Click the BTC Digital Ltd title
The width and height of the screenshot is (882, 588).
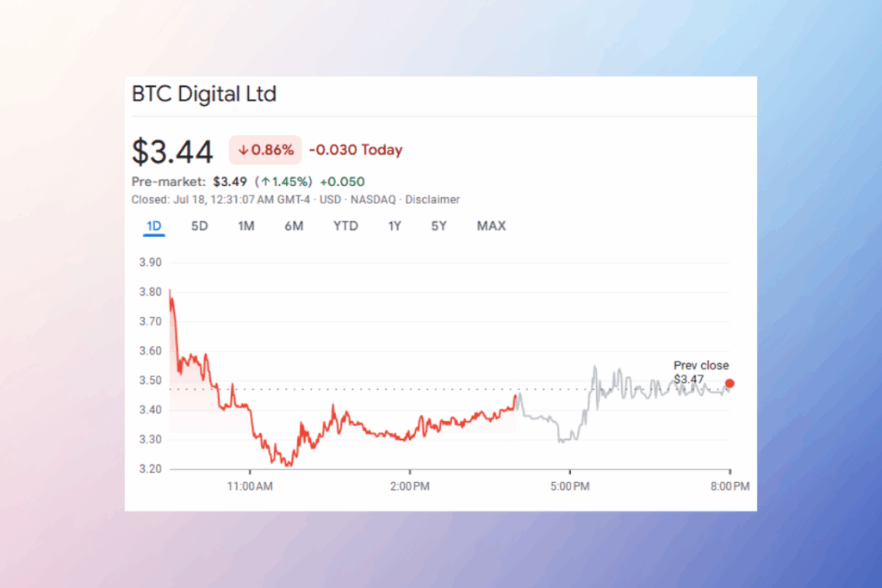[x=204, y=94]
